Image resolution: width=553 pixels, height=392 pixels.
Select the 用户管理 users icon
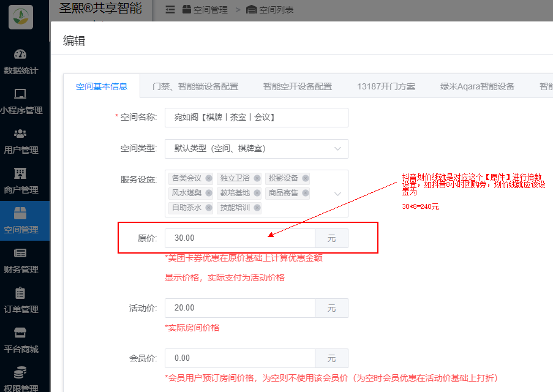(x=20, y=134)
